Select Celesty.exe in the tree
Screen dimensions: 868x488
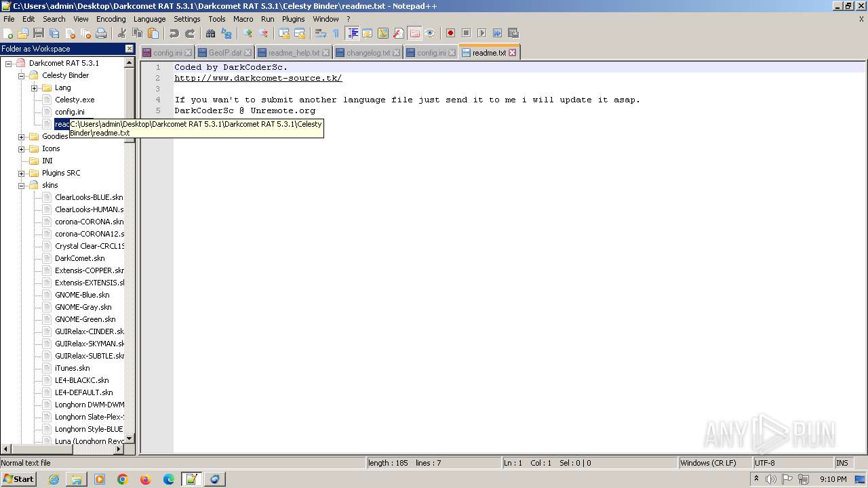pyautogui.click(x=75, y=100)
